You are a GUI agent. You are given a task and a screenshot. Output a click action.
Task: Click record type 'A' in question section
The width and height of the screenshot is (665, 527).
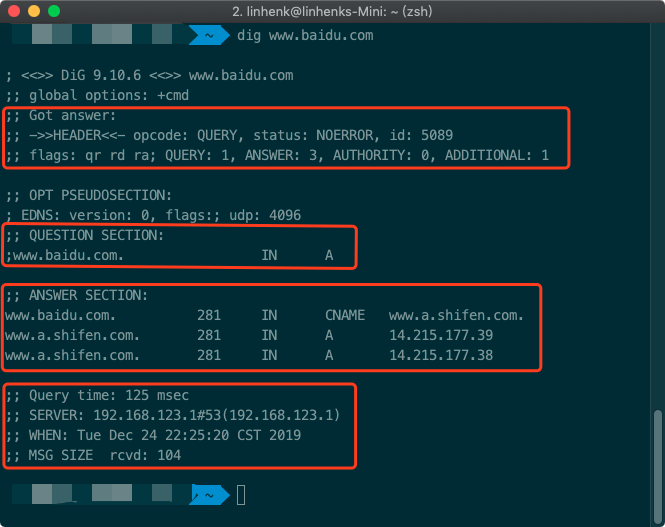[x=329, y=255]
